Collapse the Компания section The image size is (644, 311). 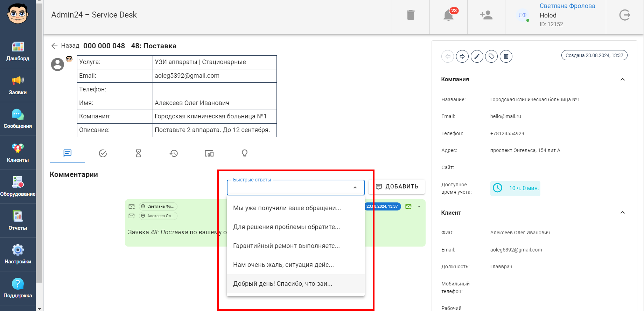[623, 80]
